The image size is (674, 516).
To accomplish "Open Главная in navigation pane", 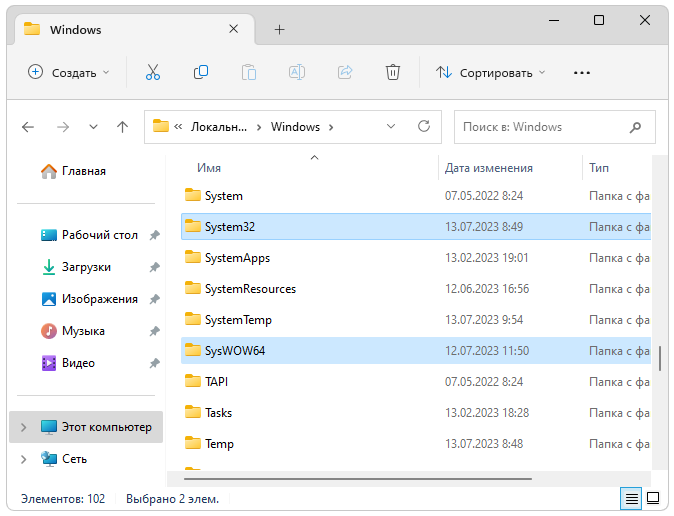I will (x=83, y=171).
